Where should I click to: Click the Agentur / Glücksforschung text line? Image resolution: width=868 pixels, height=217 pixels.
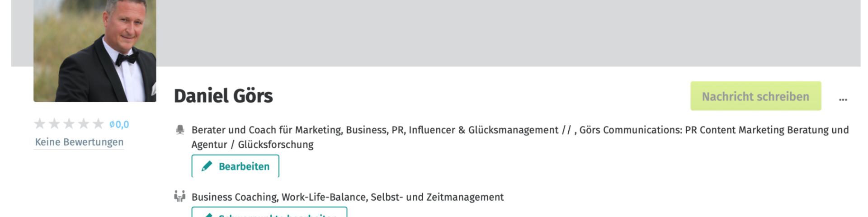pos(252,145)
